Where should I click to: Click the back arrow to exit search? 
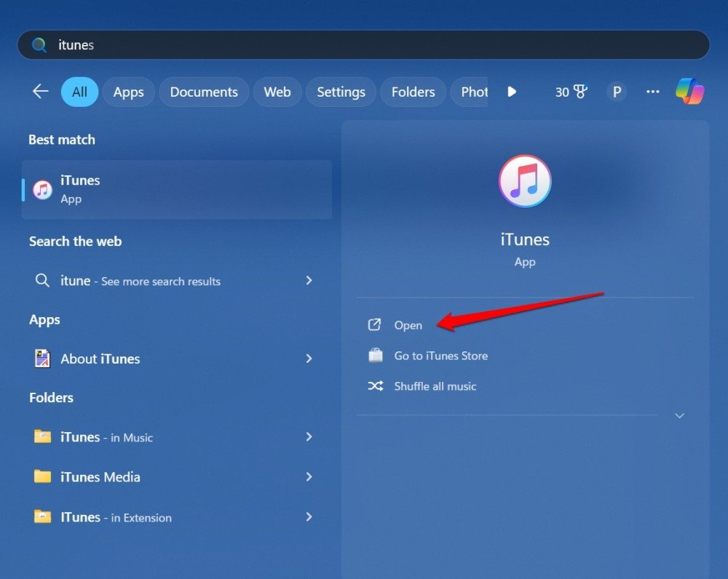[x=40, y=91]
